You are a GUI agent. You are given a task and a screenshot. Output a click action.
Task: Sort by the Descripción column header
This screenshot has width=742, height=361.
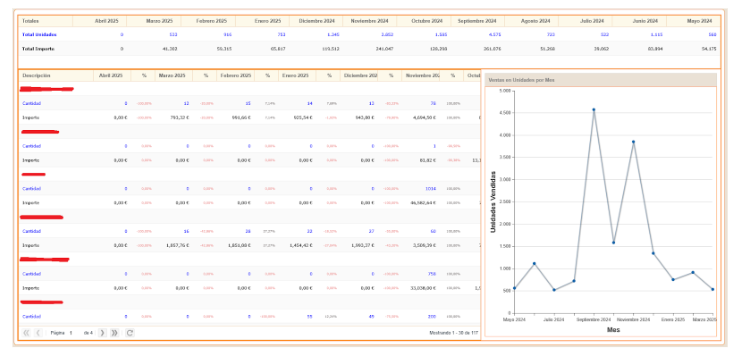(56, 76)
